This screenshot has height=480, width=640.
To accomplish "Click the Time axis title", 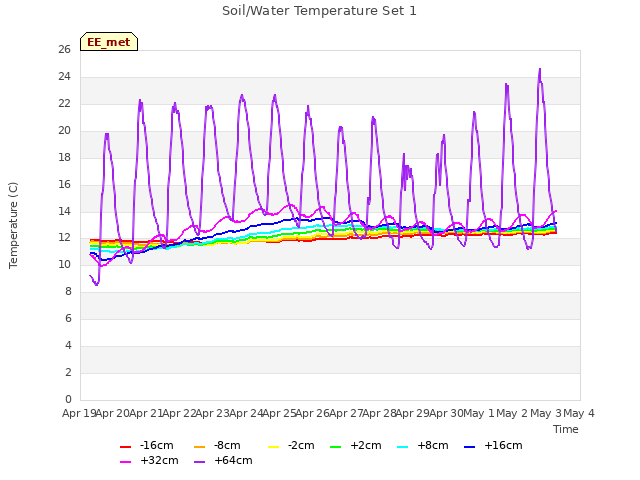I will (566, 429).
